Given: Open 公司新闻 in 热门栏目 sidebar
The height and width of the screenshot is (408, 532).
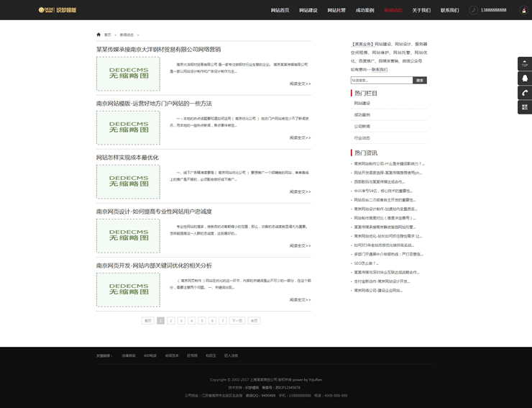Looking at the screenshot, I should click(362, 126).
